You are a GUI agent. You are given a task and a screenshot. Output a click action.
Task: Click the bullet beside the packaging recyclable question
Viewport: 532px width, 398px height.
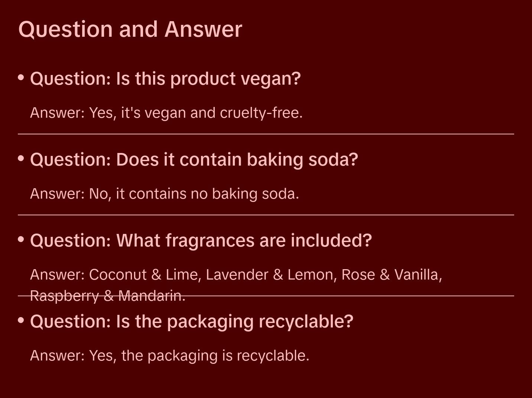coord(21,320)
